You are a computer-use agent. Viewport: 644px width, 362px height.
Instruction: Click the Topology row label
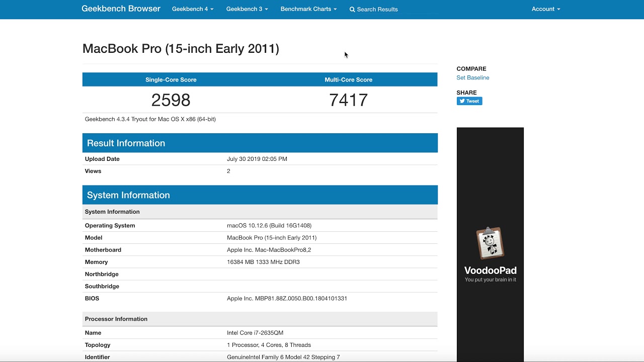(98, 345)
